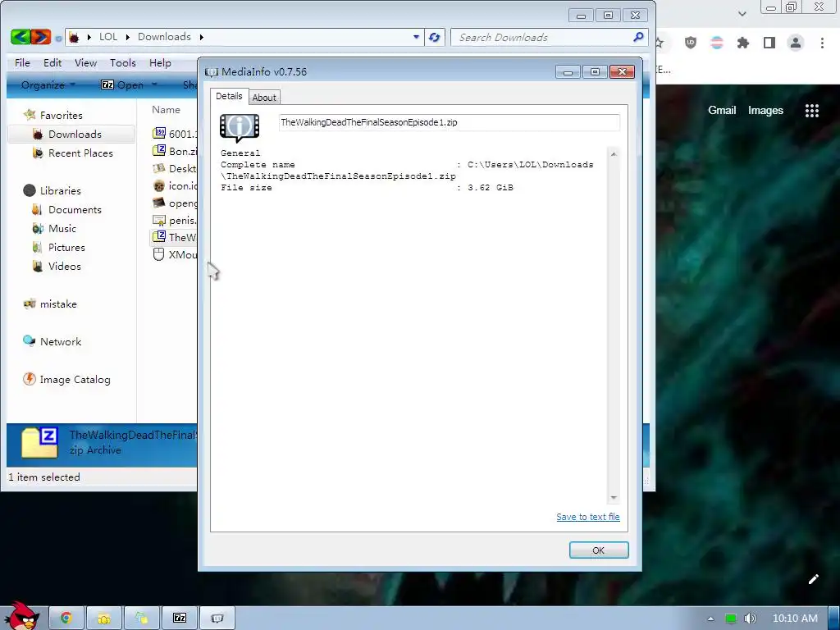Click the Name column header
The height and width of the screenshot is (630, 840).
(166, 110)
